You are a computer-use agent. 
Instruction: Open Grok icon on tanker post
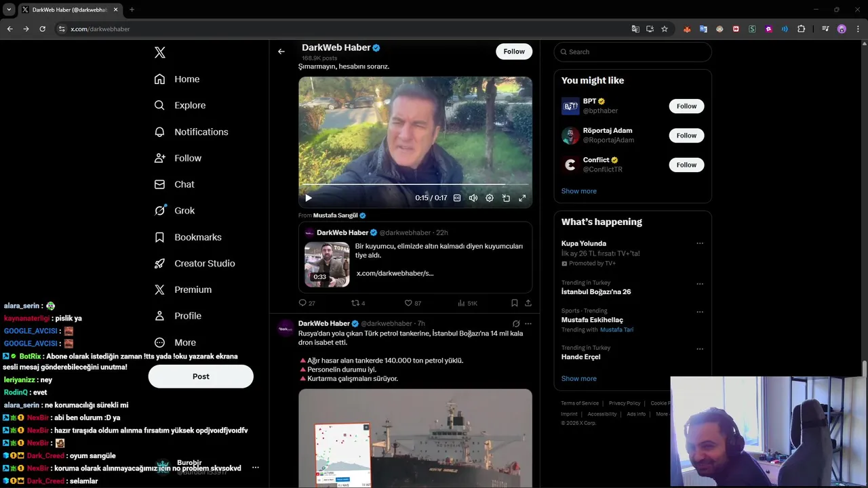pos(516,324)
